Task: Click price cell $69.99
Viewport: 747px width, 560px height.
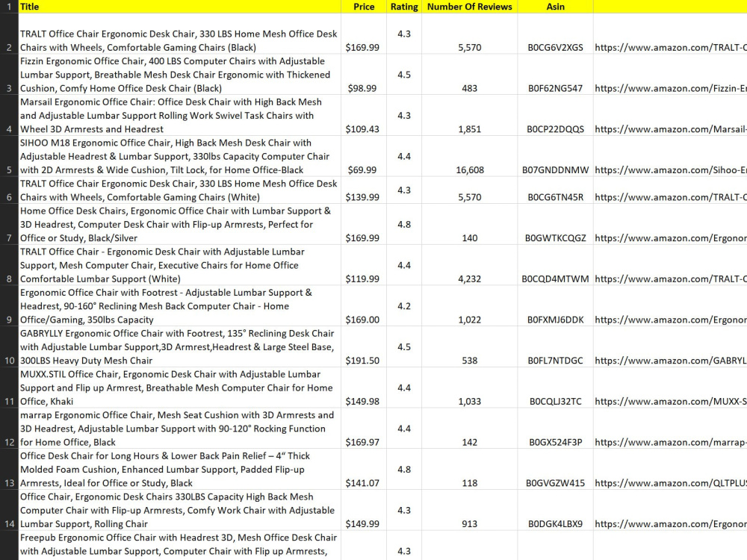Action: [x=364, y=156]
